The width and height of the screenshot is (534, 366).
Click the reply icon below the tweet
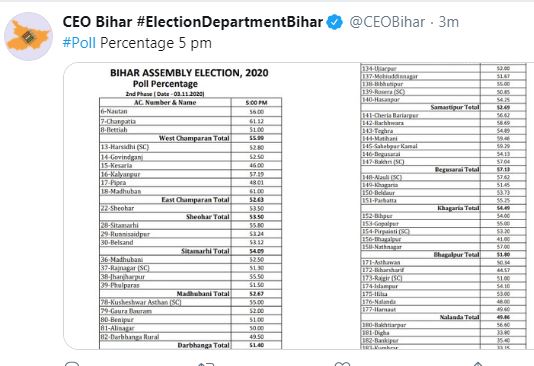72,364
